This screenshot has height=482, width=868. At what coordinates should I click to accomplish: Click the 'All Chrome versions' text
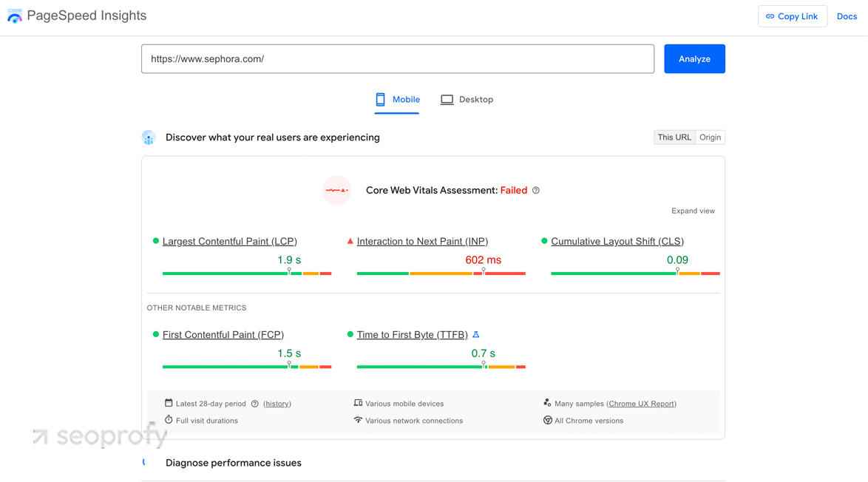point(589,421)
